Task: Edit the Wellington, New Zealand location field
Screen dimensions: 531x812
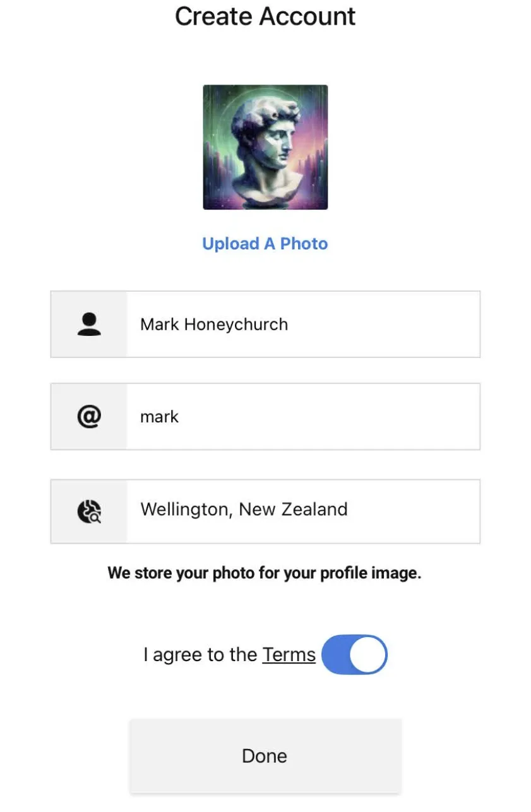Action: pyautogui.click(x=265, y=511)
